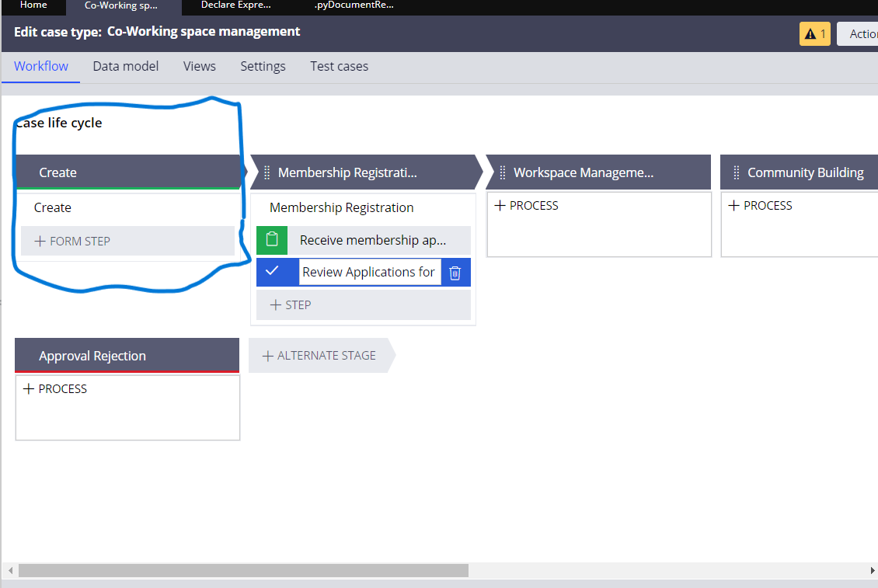Add a FORM STEP under the Create stage
Image resolution: width=878 pixels, height=588 pixels.
pos(71,241)
